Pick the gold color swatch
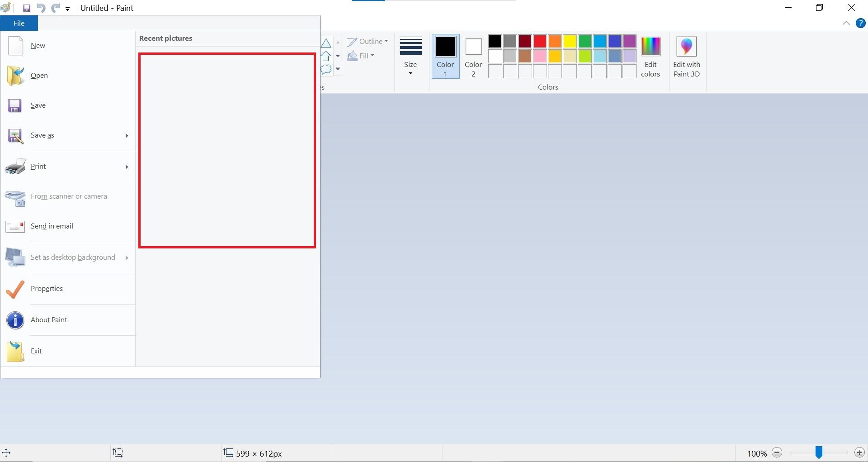 click(x=555, y=57)
